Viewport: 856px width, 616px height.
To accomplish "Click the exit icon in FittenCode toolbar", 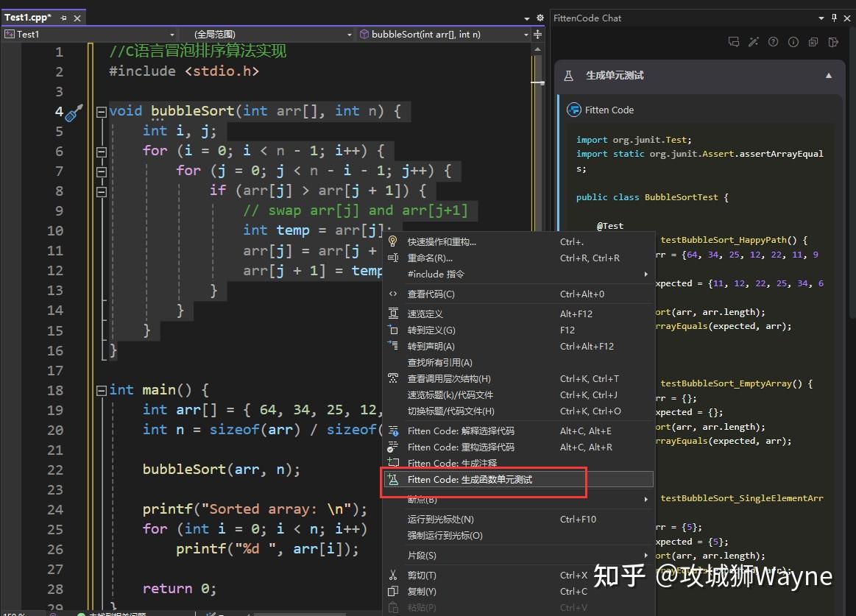I will 832,42.
